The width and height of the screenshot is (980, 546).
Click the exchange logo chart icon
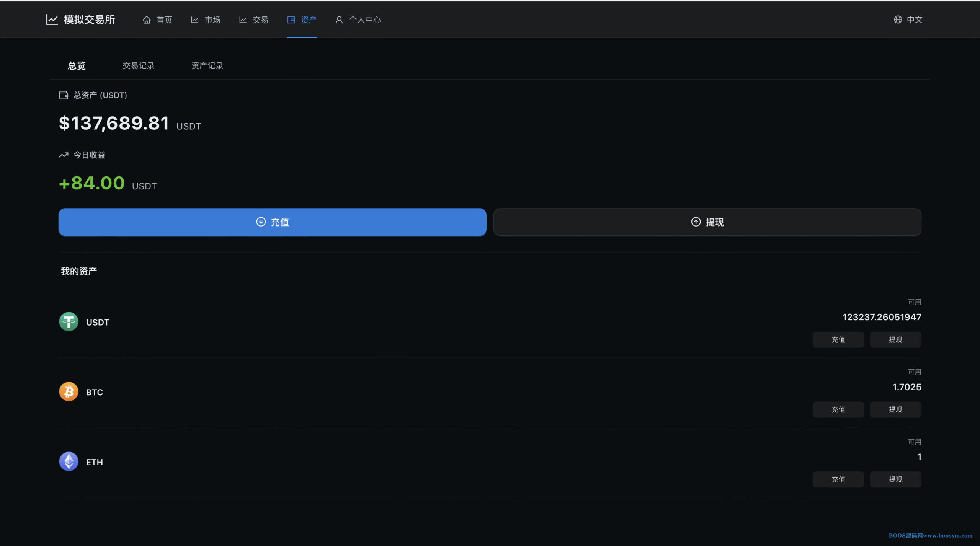pyautogui.click(x=52, y=20)
